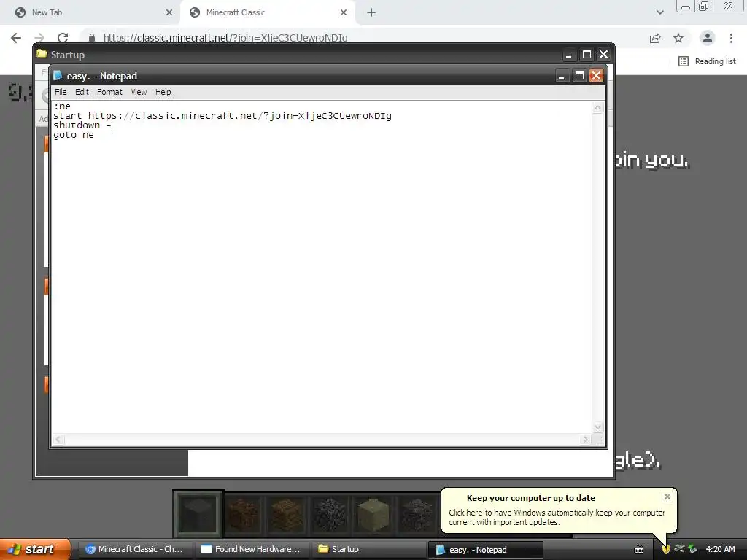Click the Startup folder title icon
The height and width of the screenshot is (560, 747).
click(42, 54)
